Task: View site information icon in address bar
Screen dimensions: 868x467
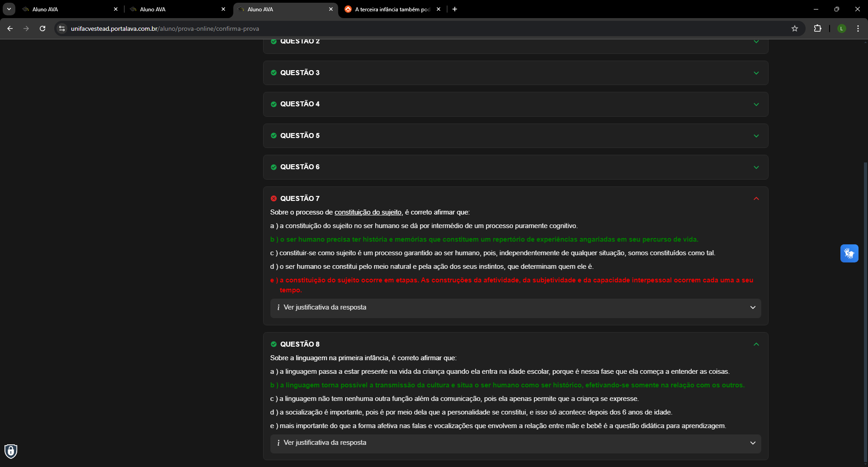Action: tap(62, 29)
